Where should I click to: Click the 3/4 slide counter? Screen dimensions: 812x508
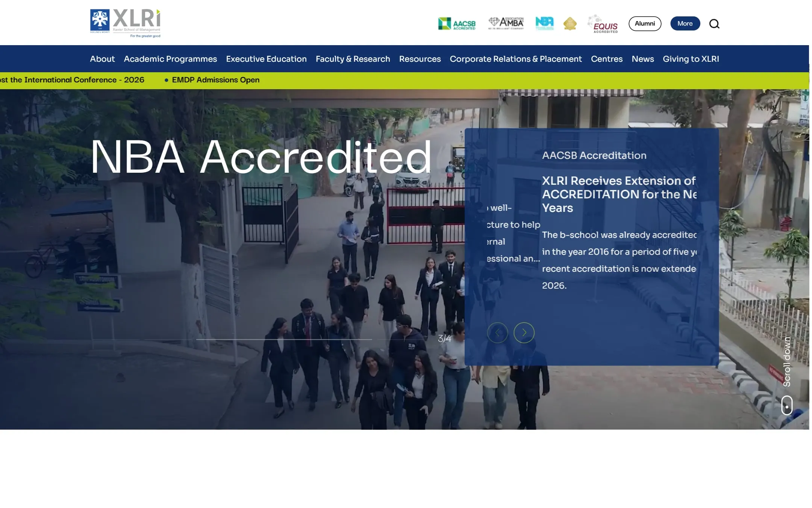click(x=444, y=339)
